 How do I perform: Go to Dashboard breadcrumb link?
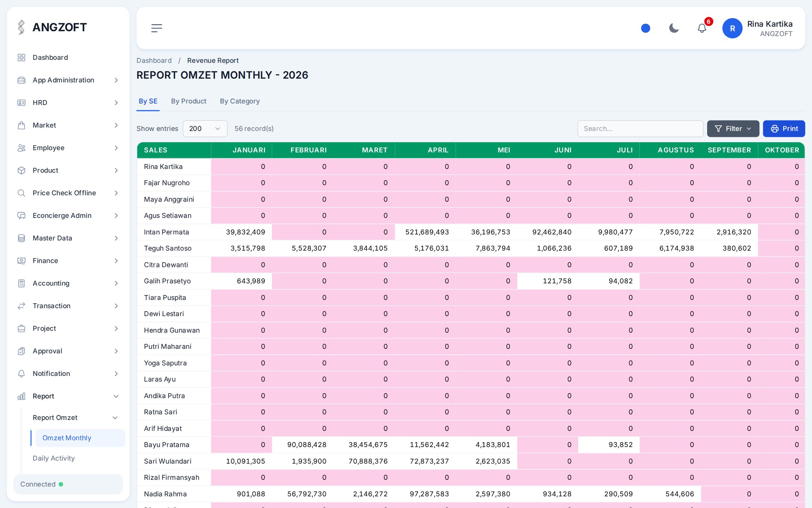click(154, 61)
